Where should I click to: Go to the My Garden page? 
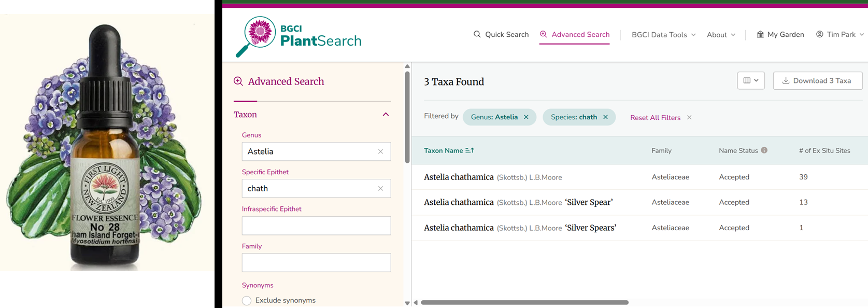[x=780, y=35]
